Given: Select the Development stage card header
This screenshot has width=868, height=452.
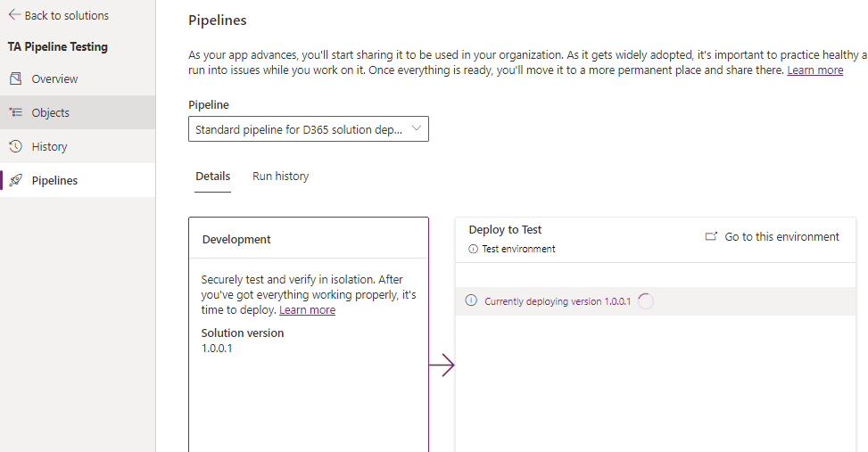Looking at the screenshot, I should (x=236, y=239).
